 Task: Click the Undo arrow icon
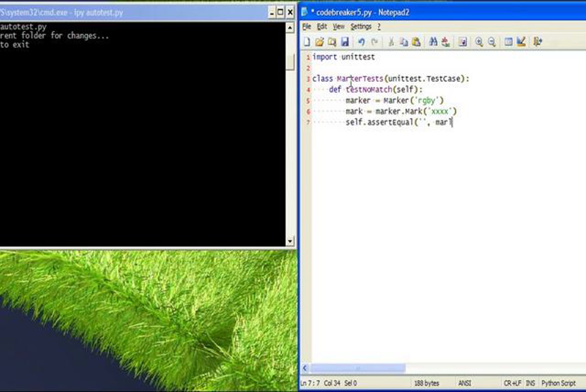click(x=361, y=42)
